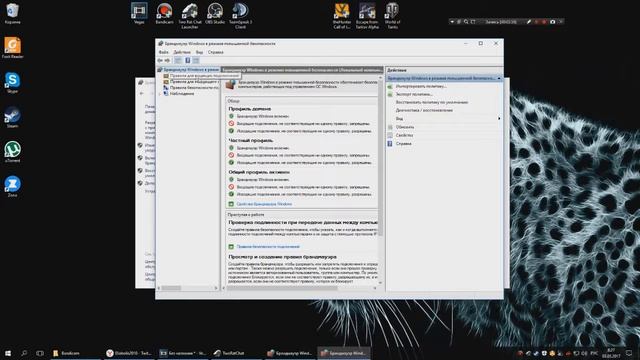Select inbound connection rules tree item
The width and height of the screenshot is (640, 360).
[x=202, y=76]
